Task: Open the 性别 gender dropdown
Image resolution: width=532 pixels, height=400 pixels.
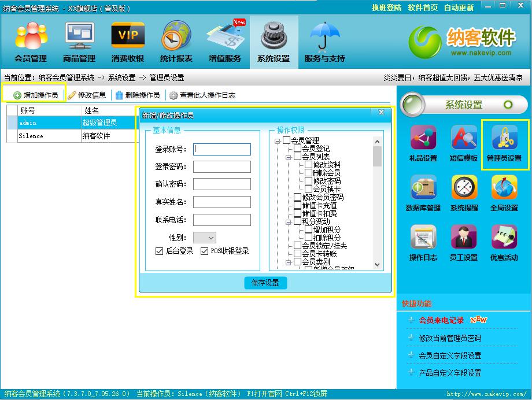Action: point(205,238)
